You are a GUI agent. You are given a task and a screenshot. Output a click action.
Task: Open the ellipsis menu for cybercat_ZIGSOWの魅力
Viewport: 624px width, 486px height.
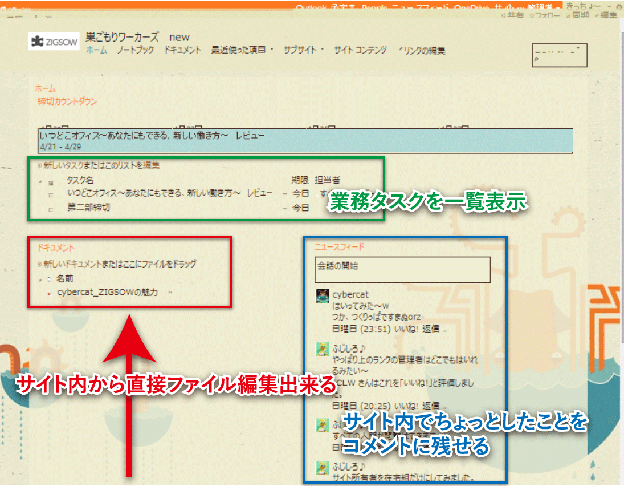pos(170,293)
